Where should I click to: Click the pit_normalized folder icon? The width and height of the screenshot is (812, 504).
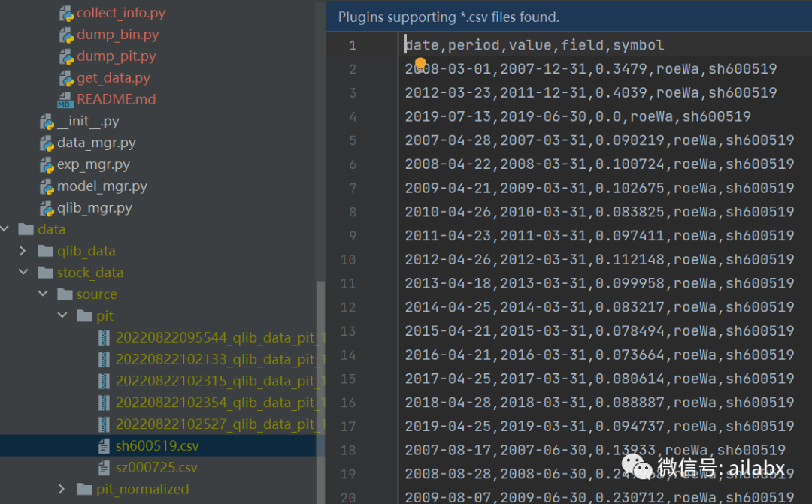point(84,489)
